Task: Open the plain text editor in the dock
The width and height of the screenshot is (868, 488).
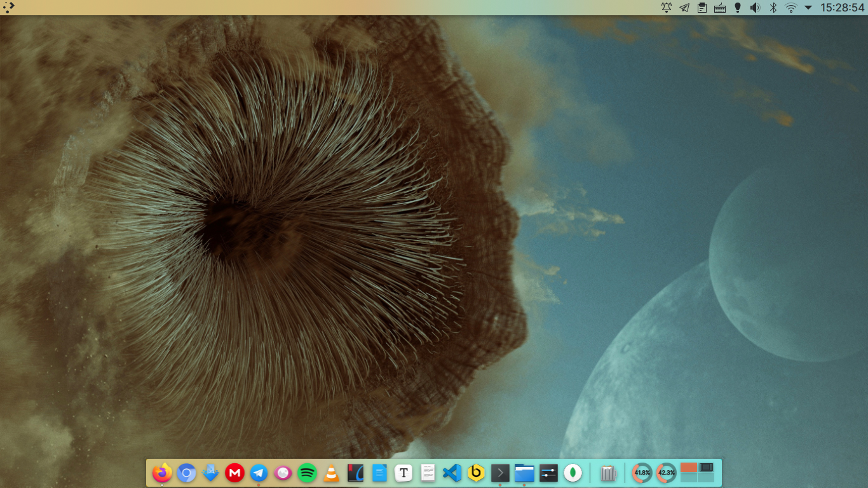Action: [428, 473]
